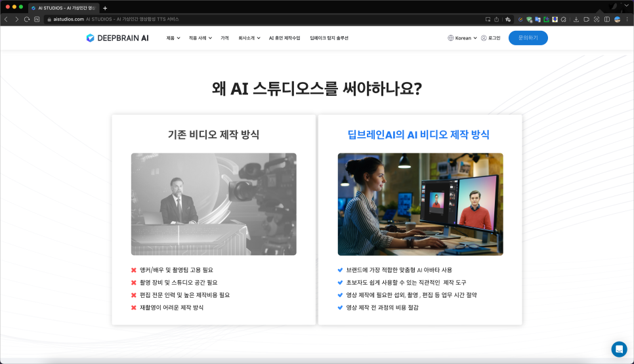The width and height of the screenshot is (634, 364).
Task: Click the screen capture icon in toolbar
Action: (x=597, y=19)
